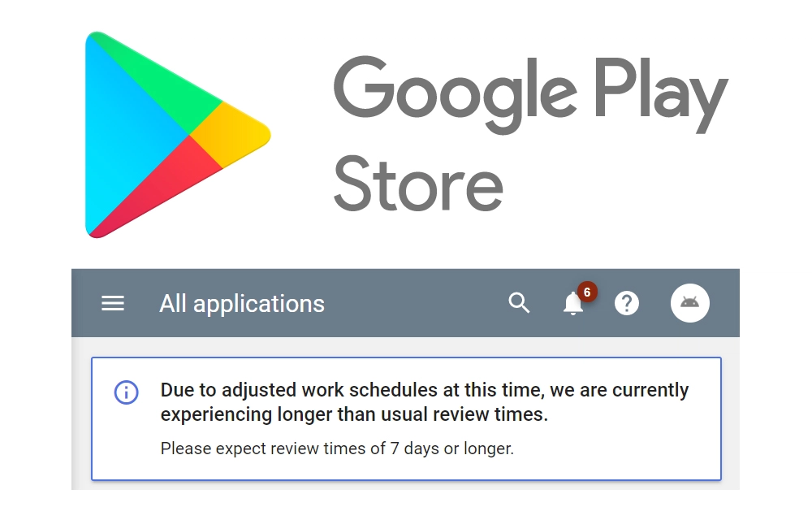The height and width of the screenshot is (520, 812).
Task: Click empty space in the gray header bar
Action: pos(414,304)
